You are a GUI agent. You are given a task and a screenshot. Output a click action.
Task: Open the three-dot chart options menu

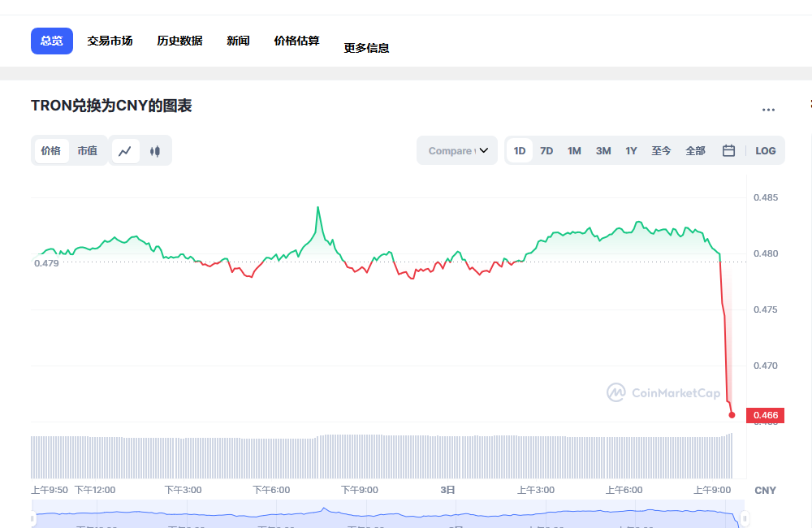768,110
